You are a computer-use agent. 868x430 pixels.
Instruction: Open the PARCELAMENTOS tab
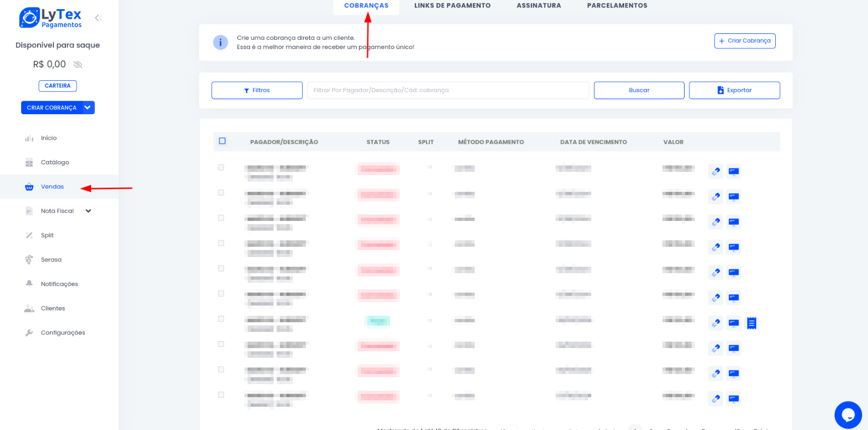point(617,6)
